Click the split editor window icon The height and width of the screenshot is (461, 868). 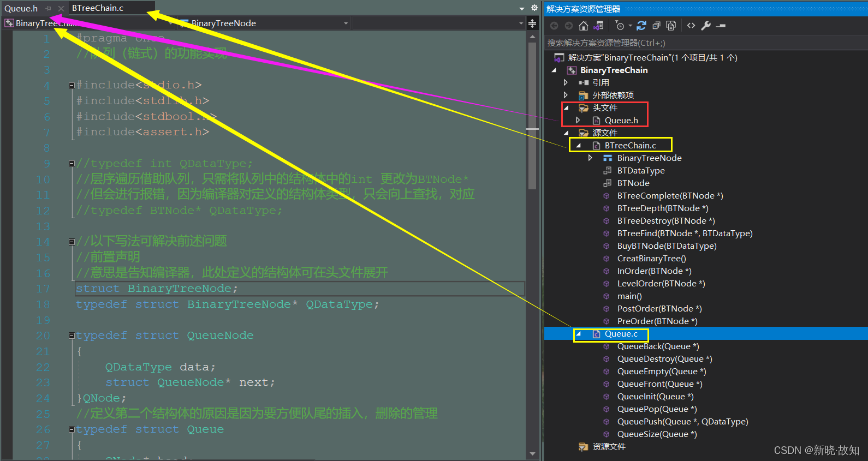(532, 23)
